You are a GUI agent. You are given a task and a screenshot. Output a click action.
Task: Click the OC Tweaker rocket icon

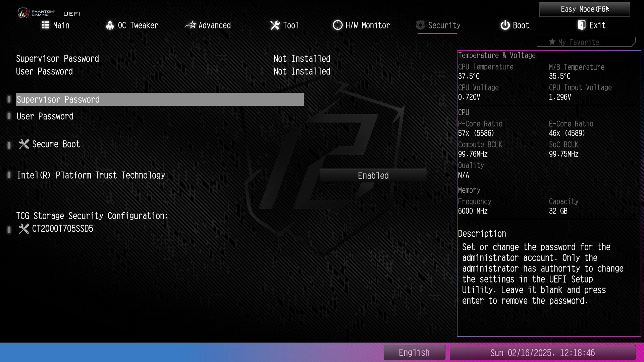pos(110,25)
